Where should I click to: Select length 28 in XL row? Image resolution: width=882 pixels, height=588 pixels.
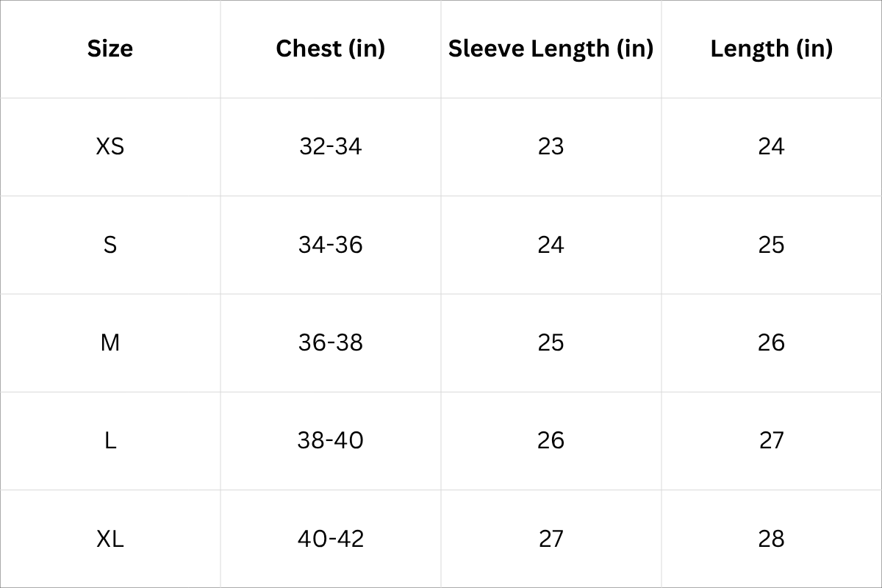(x=771, y=539)
